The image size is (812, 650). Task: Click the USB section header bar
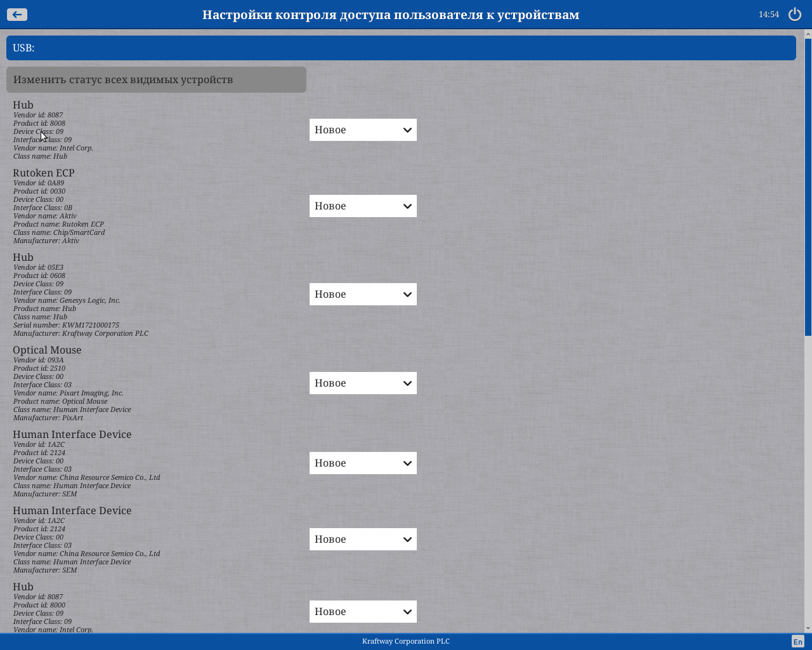click(x=401, y=48)
